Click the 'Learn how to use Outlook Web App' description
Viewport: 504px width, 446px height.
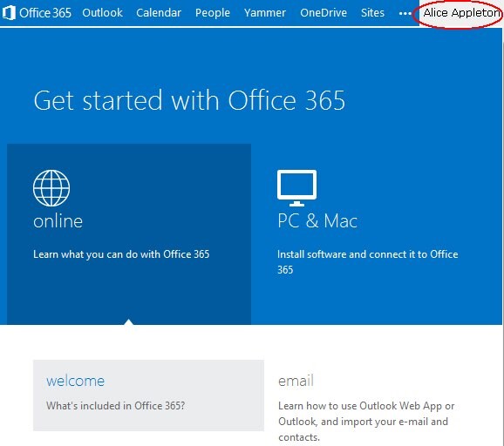pos(366,422)
